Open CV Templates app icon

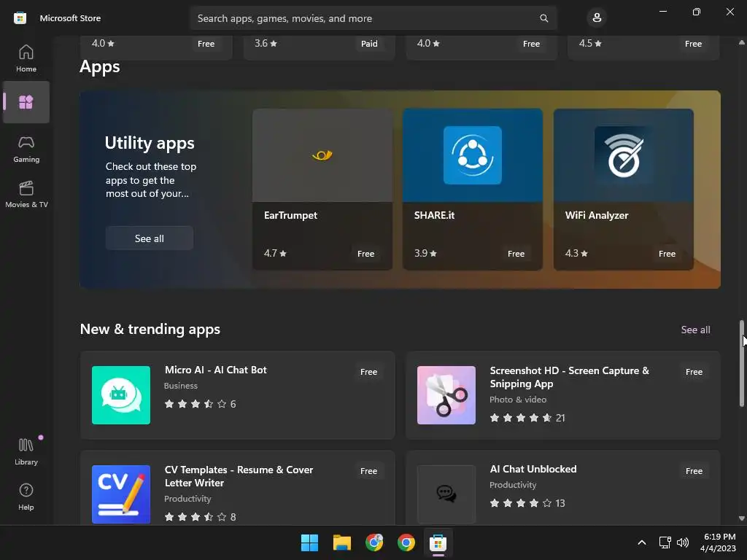coord(121,494)
